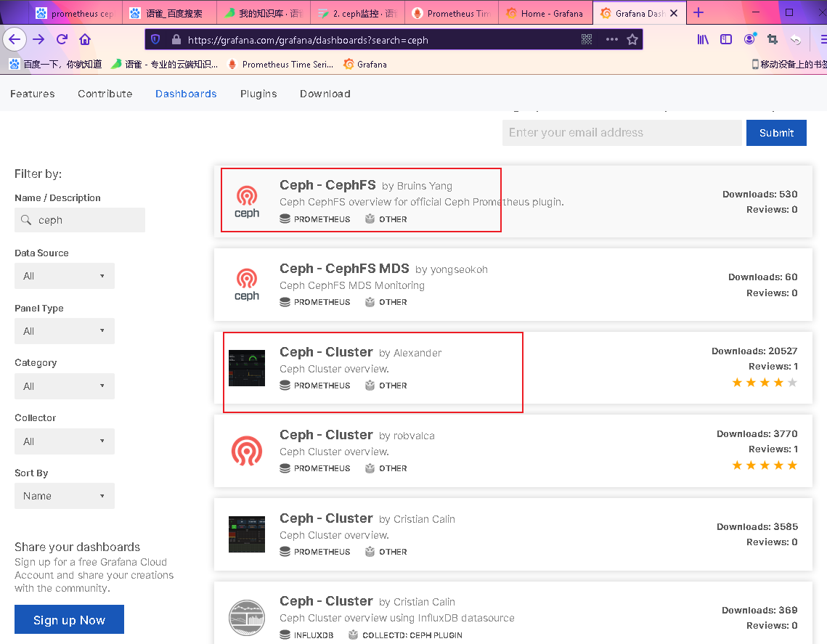Open the Cristian Calin Prometheus dashboard thumbnail
Screen dimensions: 827x644
point(247,534)
